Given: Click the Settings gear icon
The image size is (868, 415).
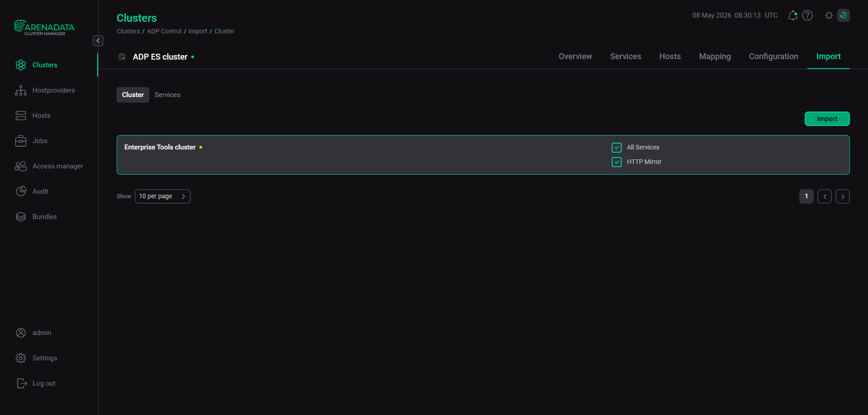Looking at the screenshot, I should [21, 358].
